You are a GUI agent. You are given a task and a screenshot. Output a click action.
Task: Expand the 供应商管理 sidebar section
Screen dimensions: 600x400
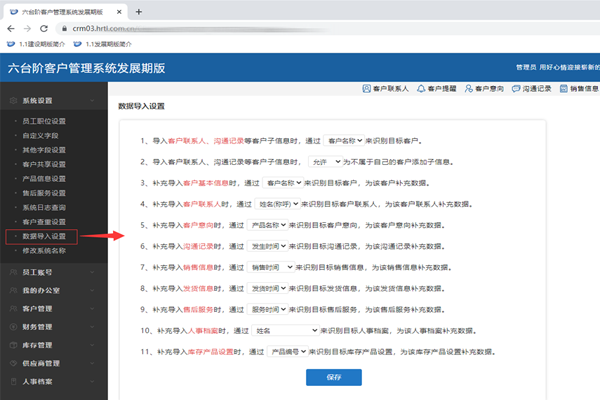coord(54,363)
